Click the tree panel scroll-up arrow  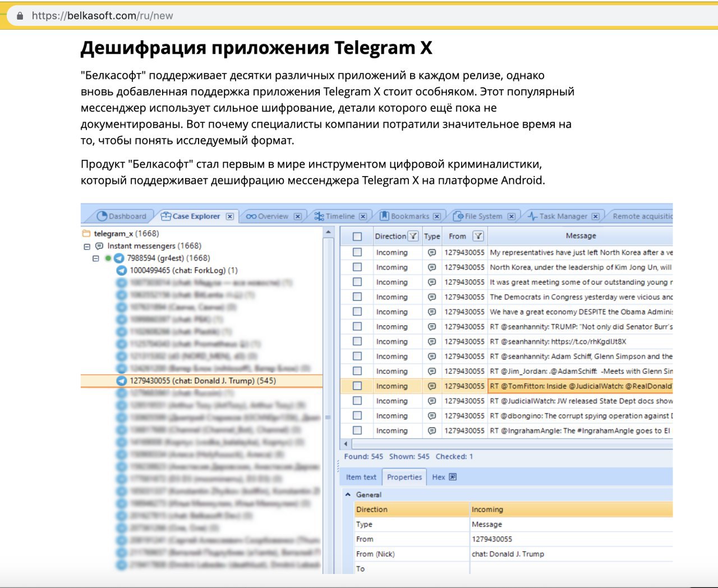[328, 232]
